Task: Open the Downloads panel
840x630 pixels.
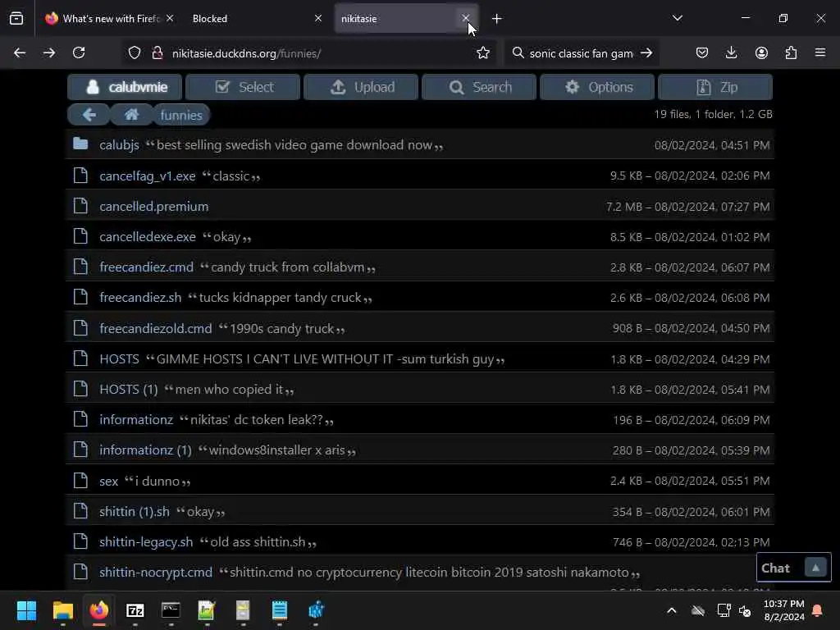Action: coord(731,52)
